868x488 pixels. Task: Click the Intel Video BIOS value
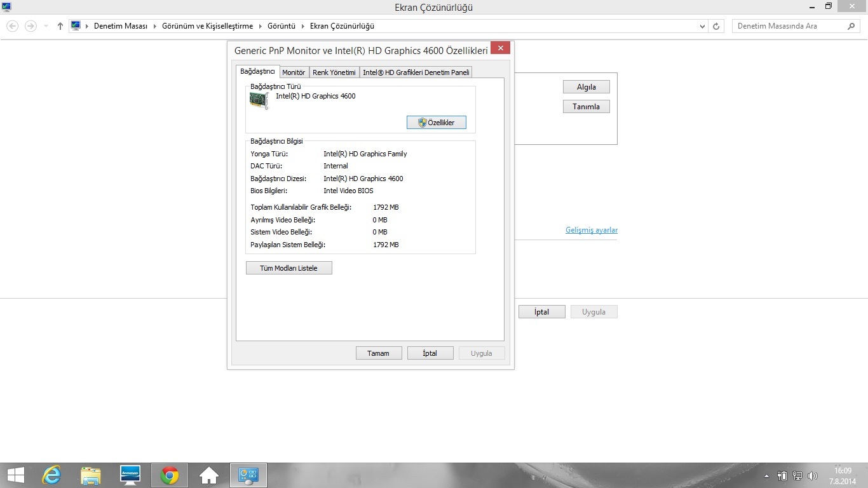348,191
